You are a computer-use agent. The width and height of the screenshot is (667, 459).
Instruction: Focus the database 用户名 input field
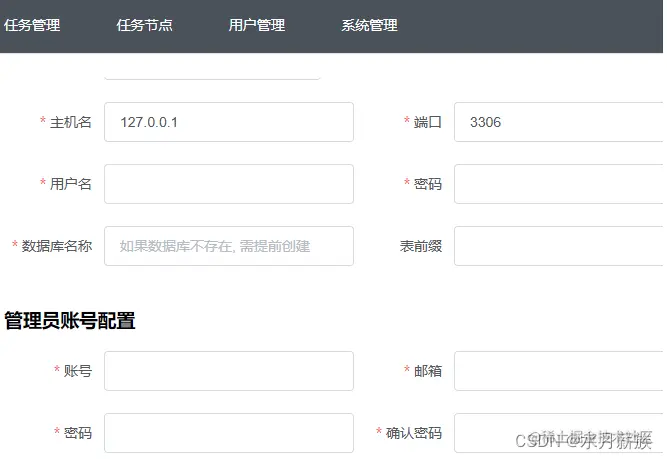pos(229,184)
